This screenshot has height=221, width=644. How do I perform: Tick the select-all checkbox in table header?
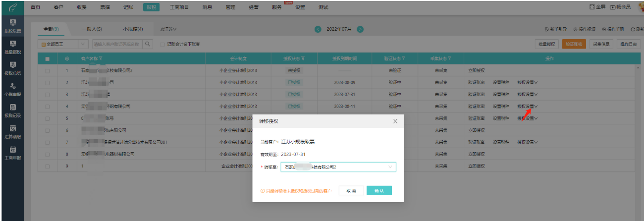pos(48,59)
